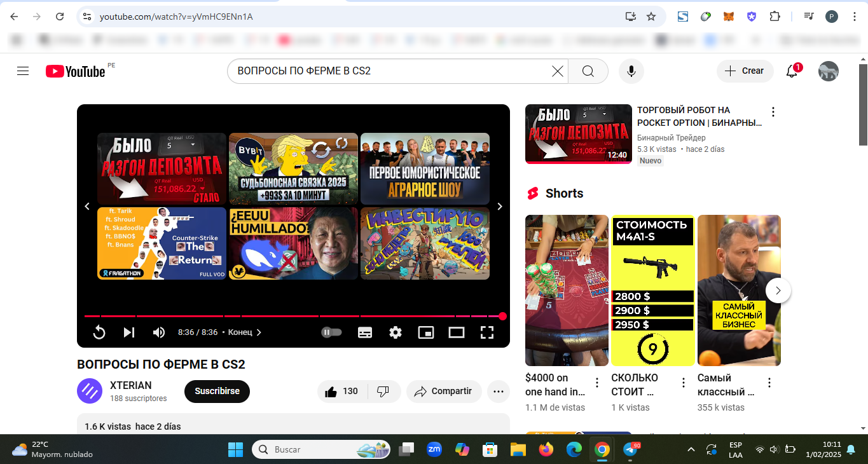Open the ТОРГОВЫЙ РОБОТ sidebar video thumbnail
Viewport: 868px width, 464px height.
coord(579,134)
